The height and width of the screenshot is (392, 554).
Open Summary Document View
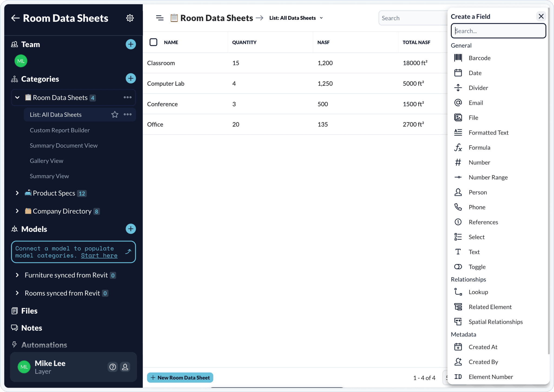[63, 145]
